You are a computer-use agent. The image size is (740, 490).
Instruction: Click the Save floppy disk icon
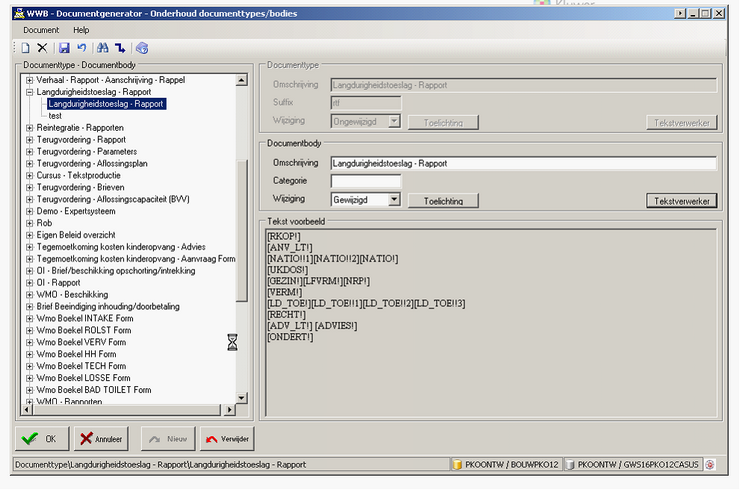click(x=64, y=48)
